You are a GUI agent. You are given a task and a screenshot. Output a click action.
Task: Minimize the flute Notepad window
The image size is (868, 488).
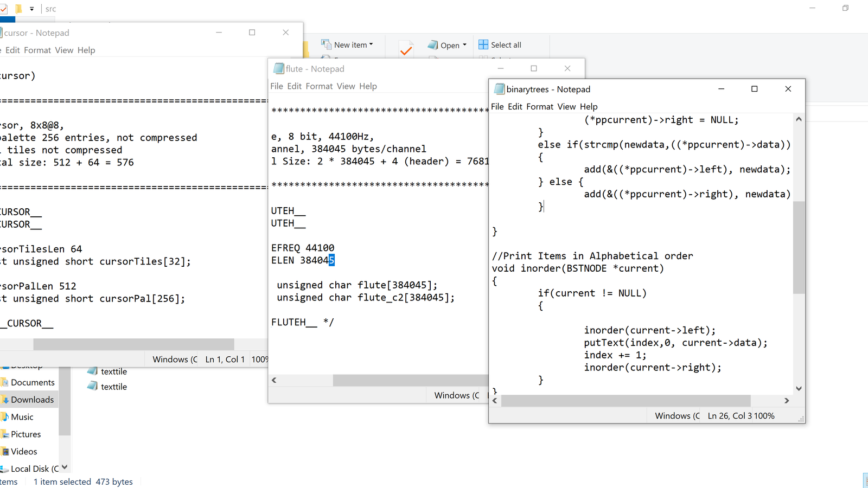tap(501, 68)
